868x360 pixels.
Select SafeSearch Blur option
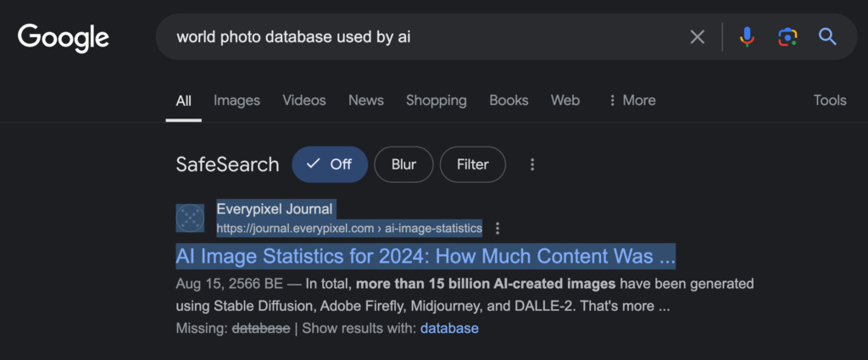(403, 164)
